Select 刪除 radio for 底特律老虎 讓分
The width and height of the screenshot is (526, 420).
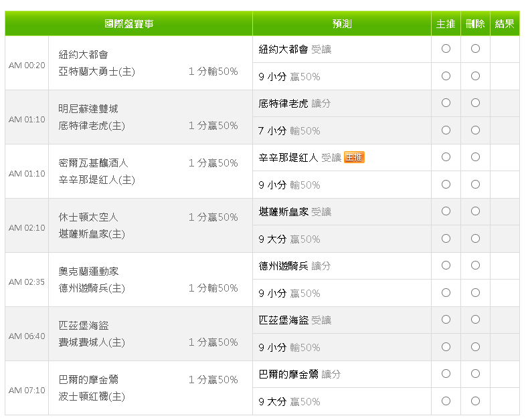click(x=475, y=102)
